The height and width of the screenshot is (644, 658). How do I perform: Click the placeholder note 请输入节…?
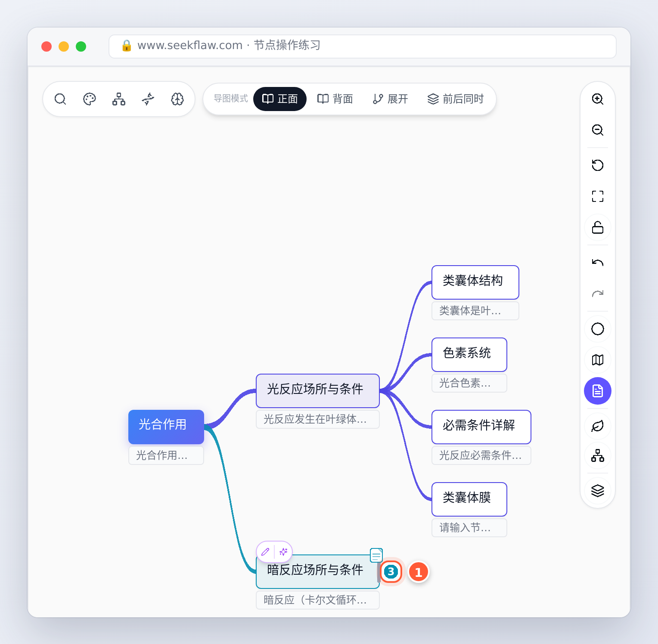pyautogui.click(x=469, y=528)
